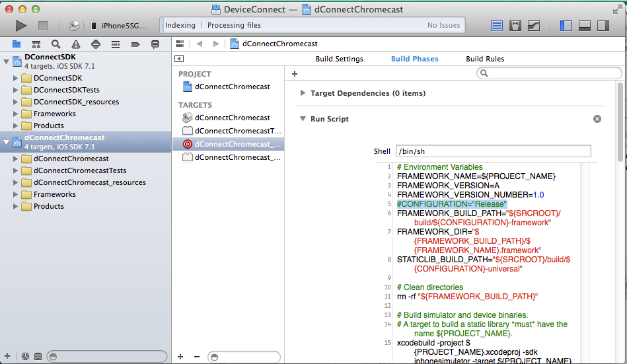Select dConnectChromecast under PROJECT
The height and width of the screenshot is (364, 627).
tap(232, 87)
